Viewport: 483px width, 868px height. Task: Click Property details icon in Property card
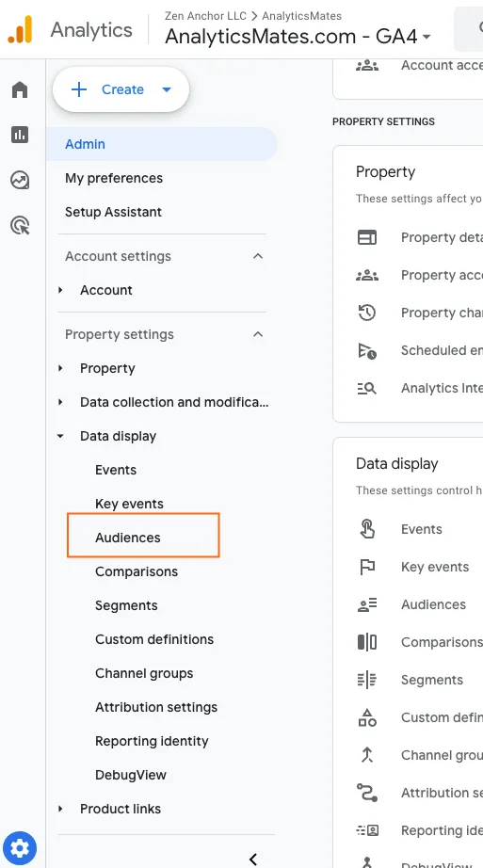(366, 237)
